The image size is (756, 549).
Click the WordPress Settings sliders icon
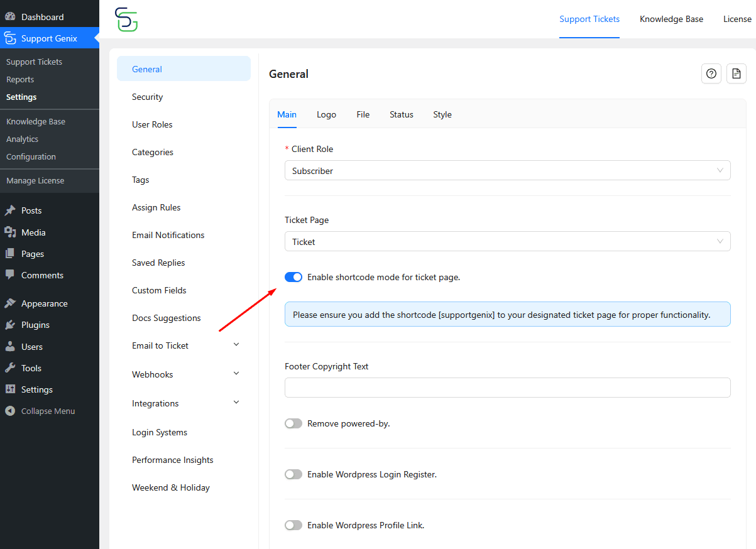coord(10,389)
